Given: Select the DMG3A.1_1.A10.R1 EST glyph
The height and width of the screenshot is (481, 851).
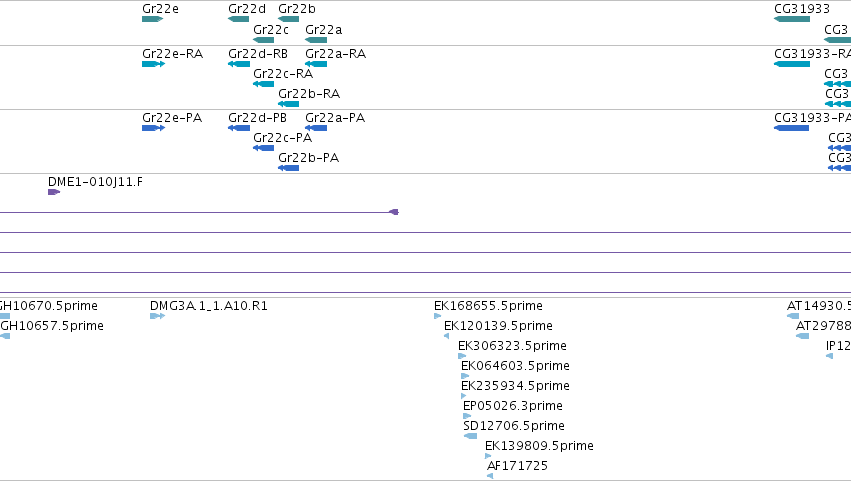Looking at the screenshot, I should (x=157, y=316).
